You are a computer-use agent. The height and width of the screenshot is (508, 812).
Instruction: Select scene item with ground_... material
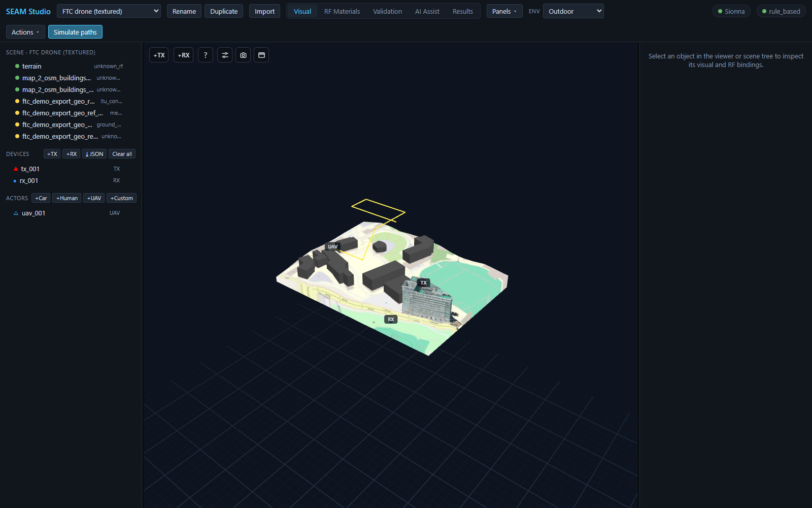(x=71, y=124)
